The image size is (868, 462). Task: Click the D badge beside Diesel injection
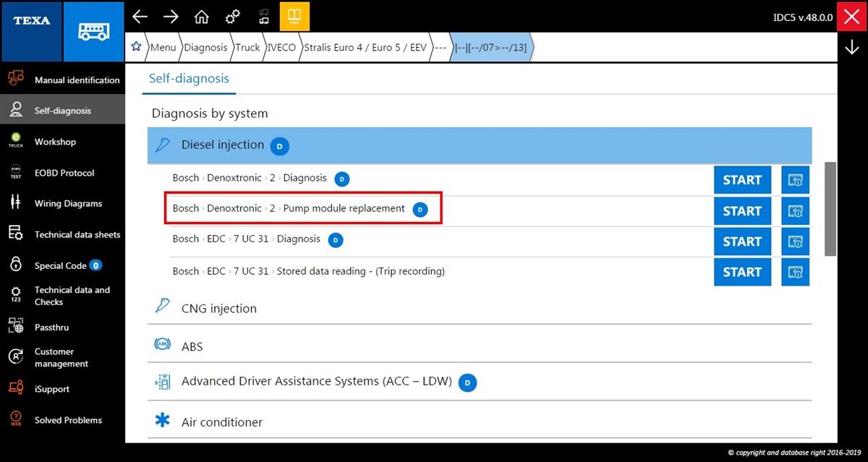click(x=280, y=147)
